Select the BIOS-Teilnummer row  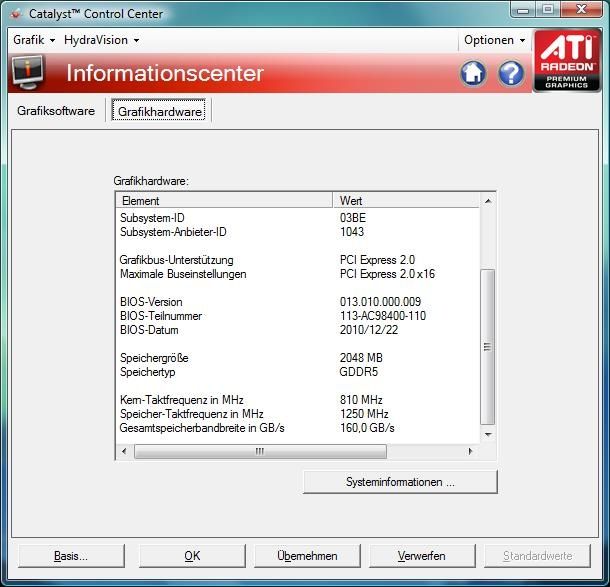pyautogui.click(x=298, y=316)
